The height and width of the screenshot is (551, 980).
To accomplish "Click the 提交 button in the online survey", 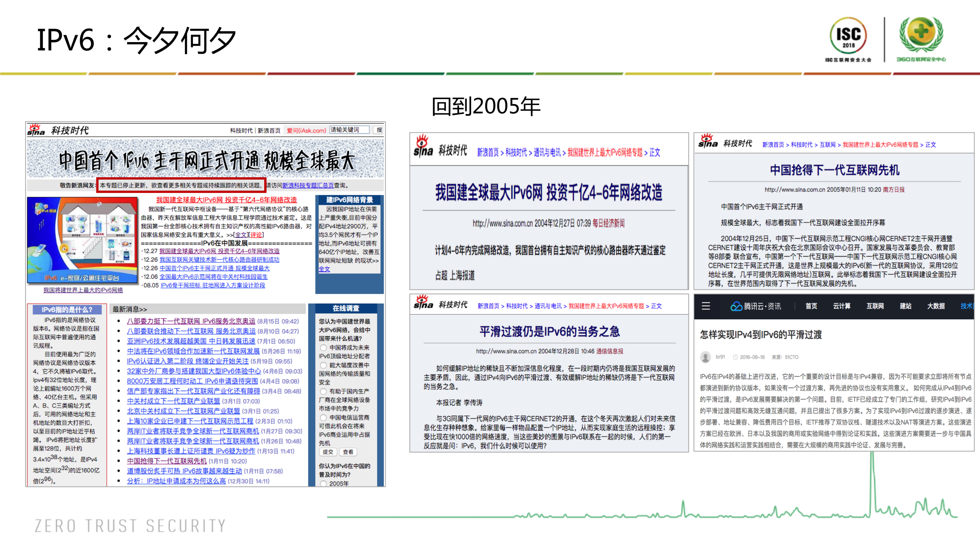I will pyautogui.click(x=328, y=452).
